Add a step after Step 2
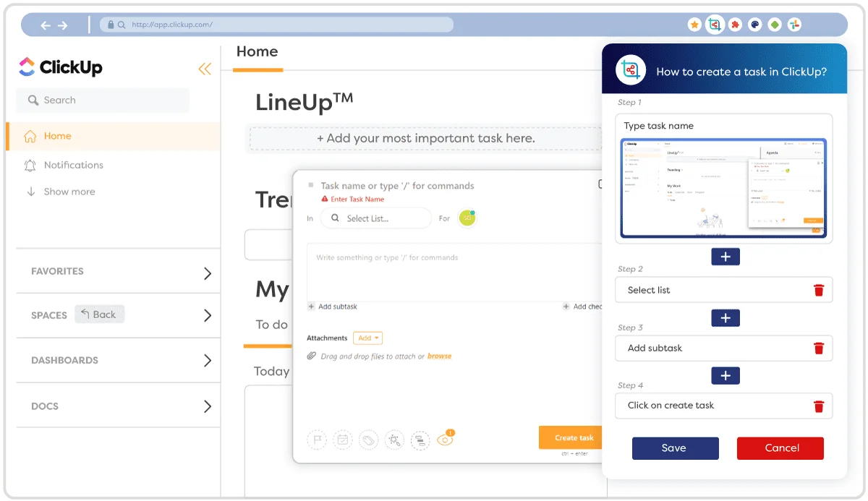This screenshot has height=501, width=868. point(726,318)
